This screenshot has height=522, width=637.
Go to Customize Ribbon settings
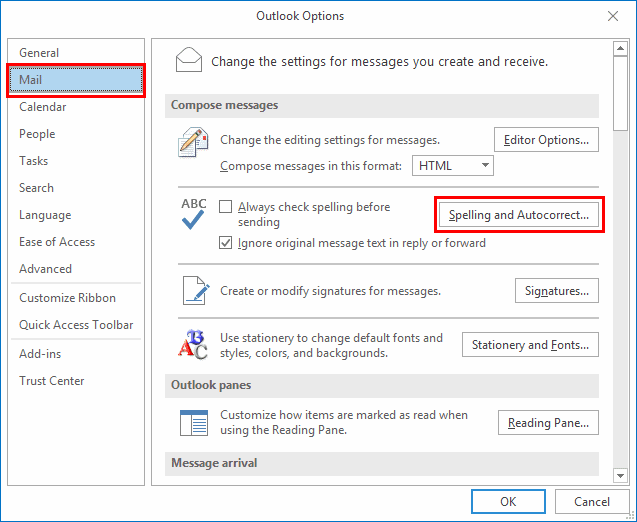[x=67, y=298]
